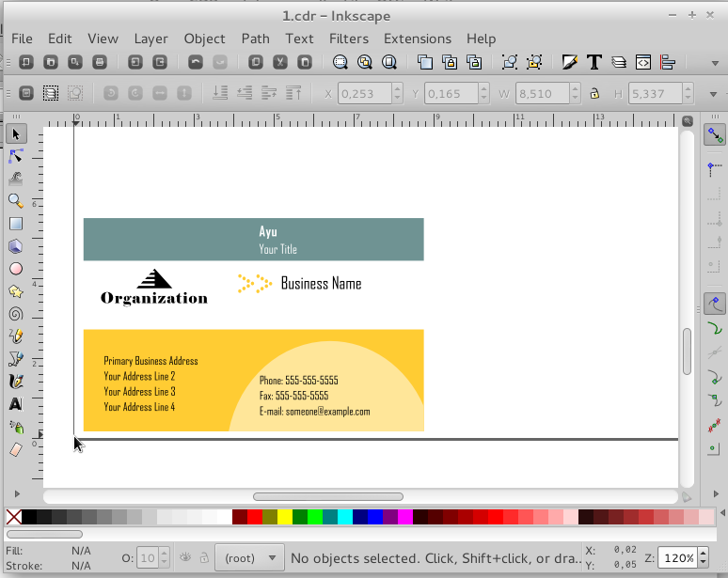Toggle snap to cusp nodes button
This screenshot has width=728, height=578.
click(715, 376)
